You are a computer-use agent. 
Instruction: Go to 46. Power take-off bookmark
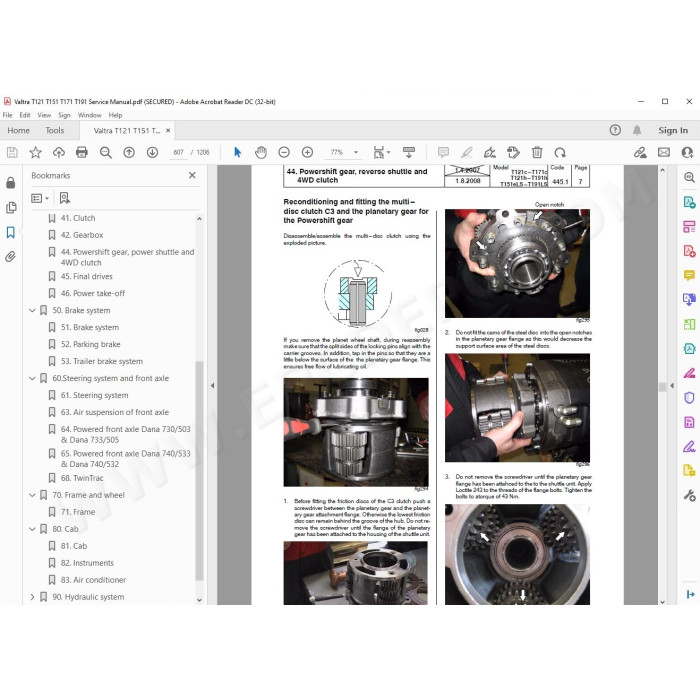click(x=93, y=293)
